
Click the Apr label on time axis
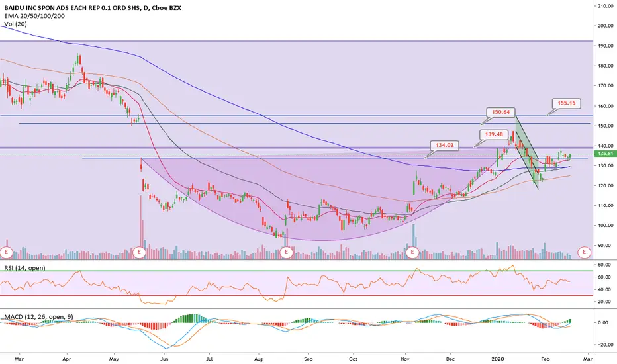[x=66, y=359]
